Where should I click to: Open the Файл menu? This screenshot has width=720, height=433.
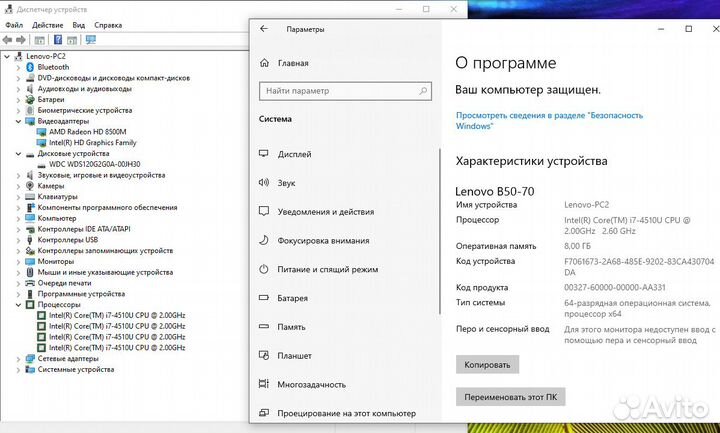14,25
